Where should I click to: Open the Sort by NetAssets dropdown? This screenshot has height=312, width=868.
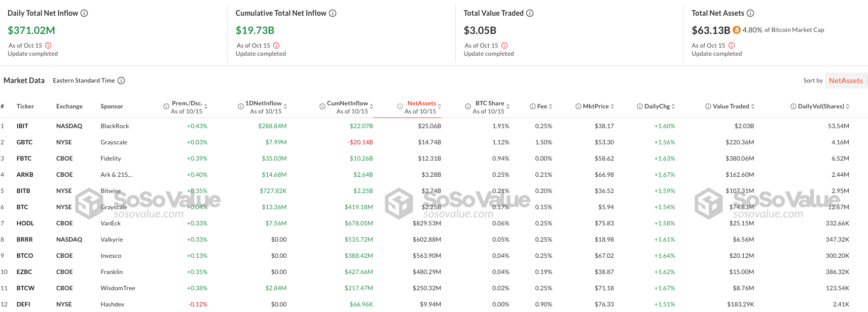(846, 81)
